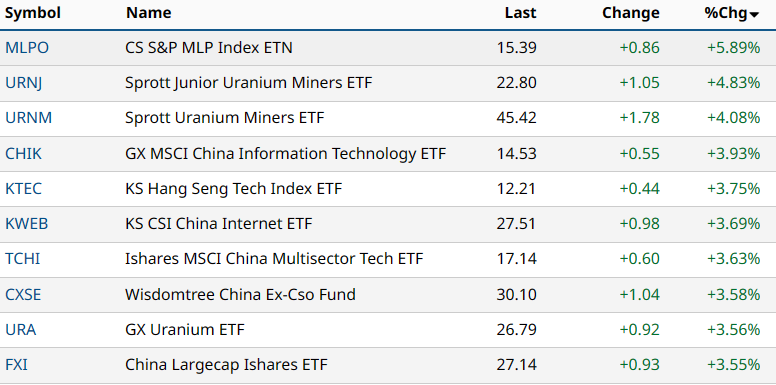
Task: Click the CXSE ticker link
Action: point(23,295)
